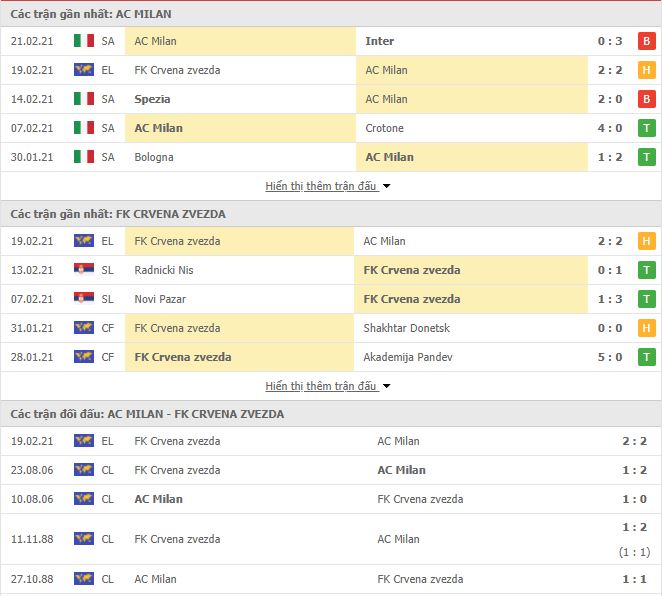Click dropdown arrow beside first Hiển thị thêm trận đấu
The width and height of the screenshot is (662, 596).
pyautogui.click(x=386, y=186)
